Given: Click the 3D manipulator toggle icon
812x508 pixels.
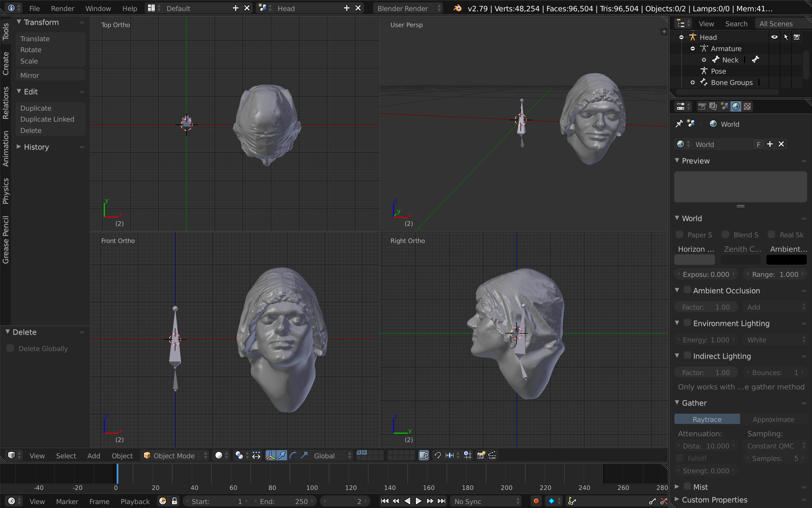Looking at the screenshot, I should coord(270,455).
